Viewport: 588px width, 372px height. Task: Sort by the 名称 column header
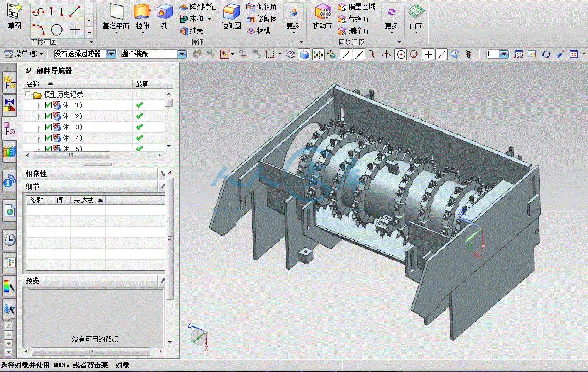(x=78, y=84)
